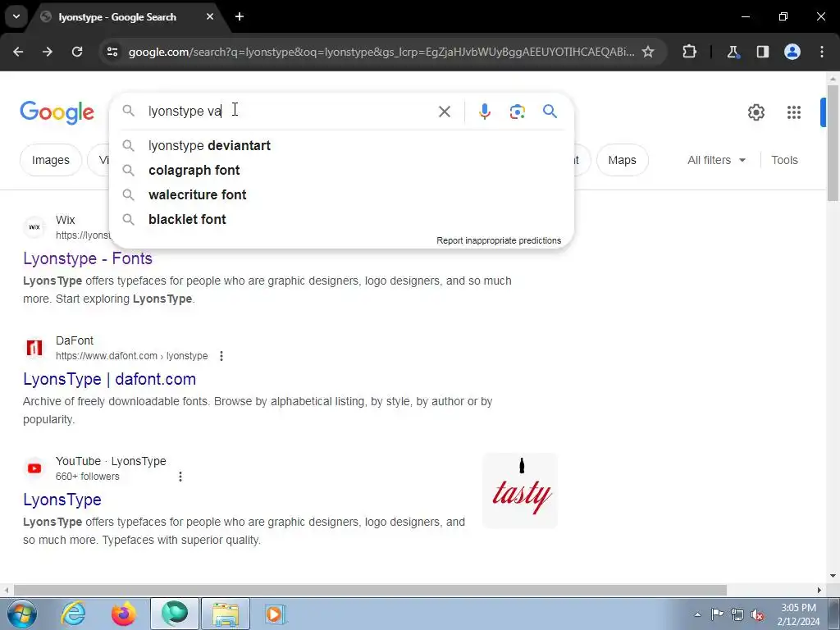840x630 pixels.
Task: Click the YouTube favicon beside LyonsType
Action: tap(34, 468)
